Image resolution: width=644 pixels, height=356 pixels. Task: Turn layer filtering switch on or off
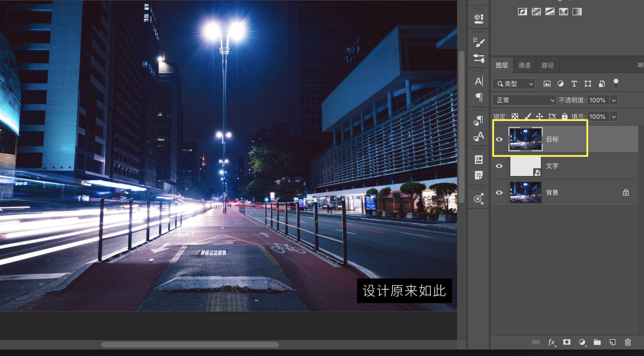point(616,84)
